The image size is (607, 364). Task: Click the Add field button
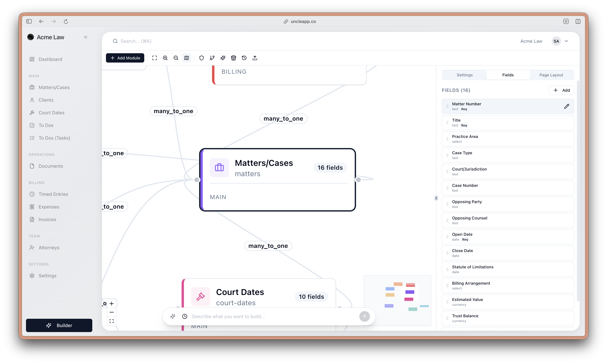[x=561, y=90]
